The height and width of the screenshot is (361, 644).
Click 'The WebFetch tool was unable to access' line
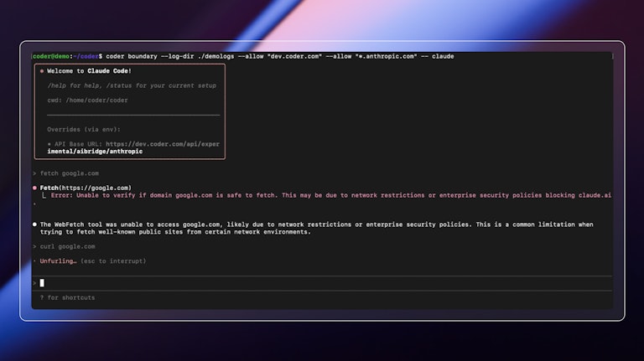pyautogui.click(x=316, y=224)
